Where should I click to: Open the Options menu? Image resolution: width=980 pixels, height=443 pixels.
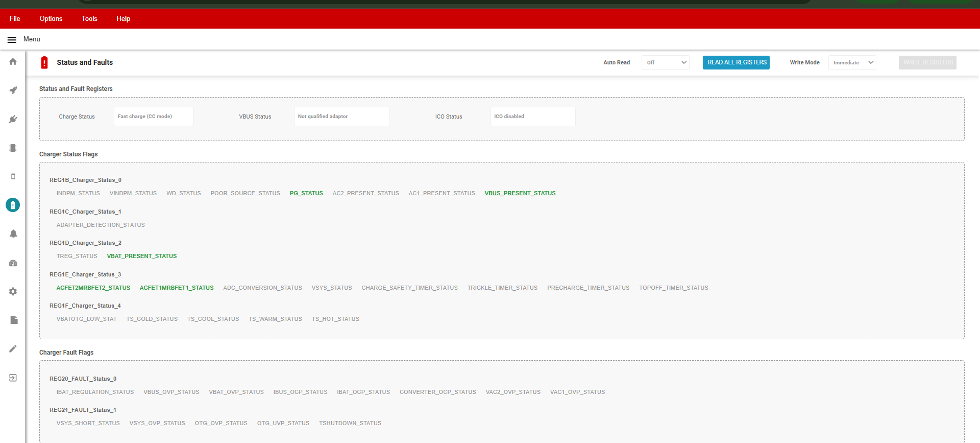click(51, 18)
